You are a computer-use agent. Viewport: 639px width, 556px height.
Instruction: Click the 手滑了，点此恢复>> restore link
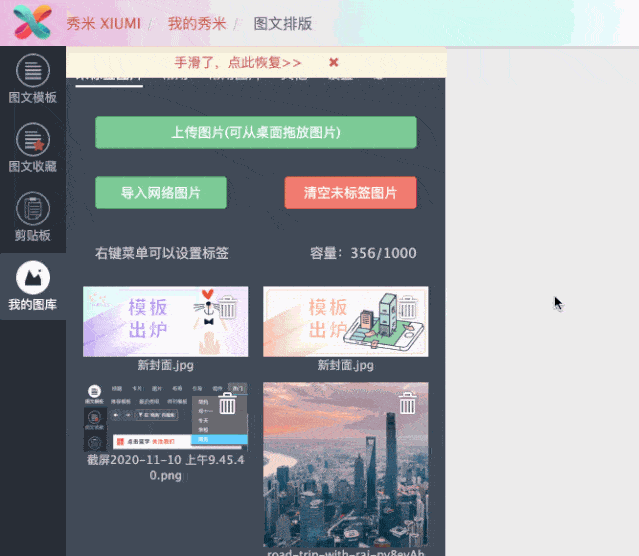pyautogui.click(x=238, y=62)
